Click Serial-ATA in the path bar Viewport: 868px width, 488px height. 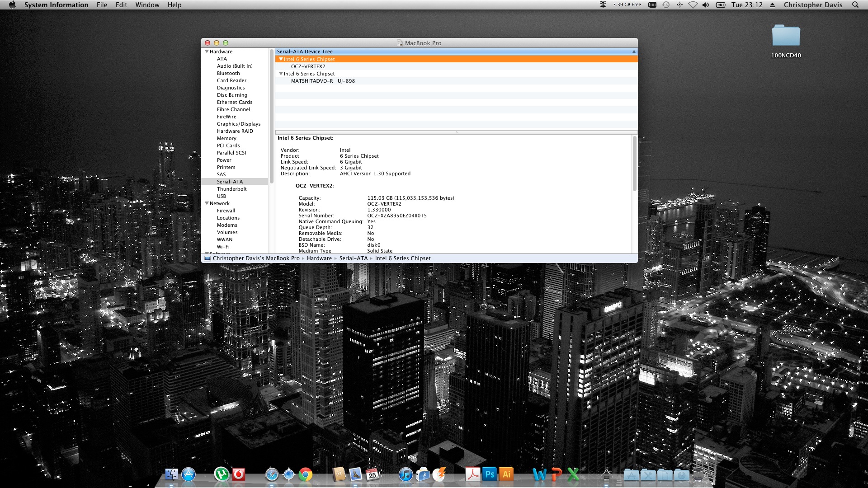(353, 258)
